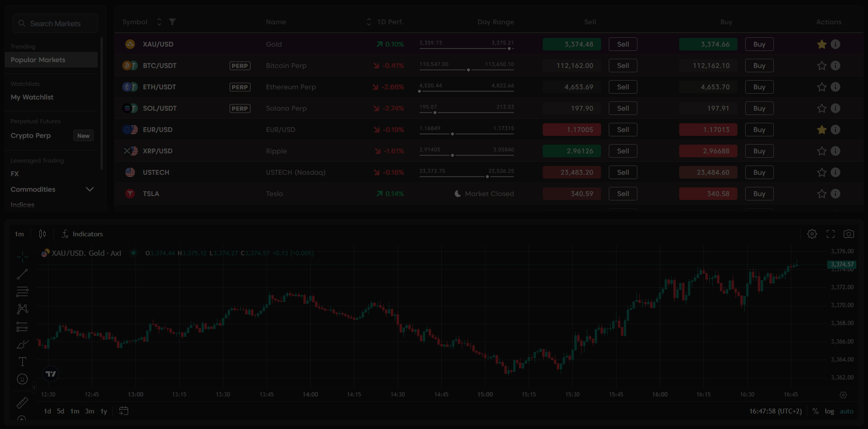Open info for XAU/USD row
Viewport: 868px width, 429px height.
835,44
